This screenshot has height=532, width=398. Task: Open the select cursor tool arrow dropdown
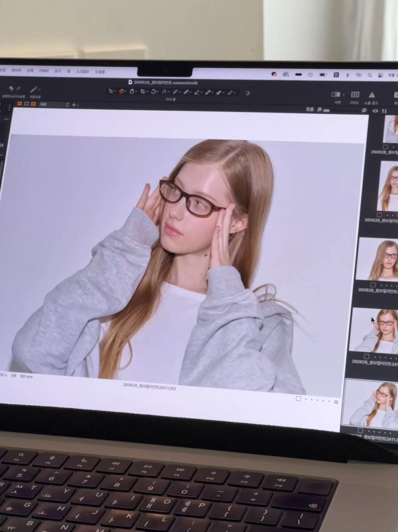pos(112,91)
